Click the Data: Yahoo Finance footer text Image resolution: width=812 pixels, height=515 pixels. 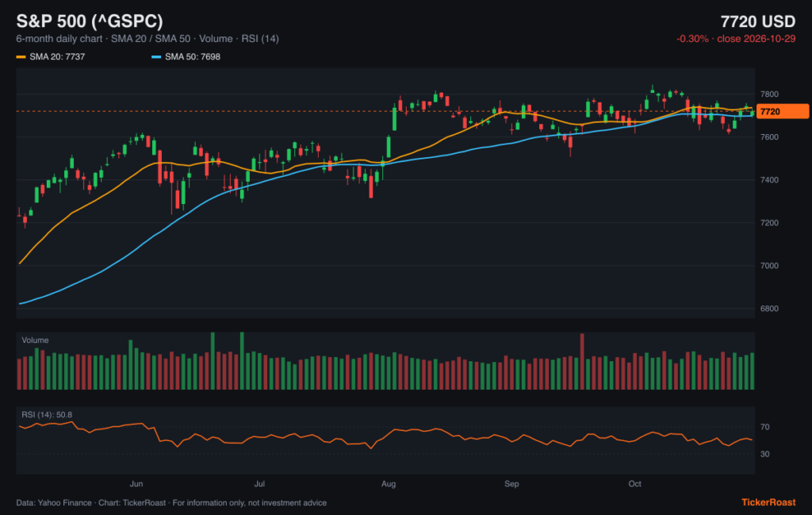pos(171,503)
